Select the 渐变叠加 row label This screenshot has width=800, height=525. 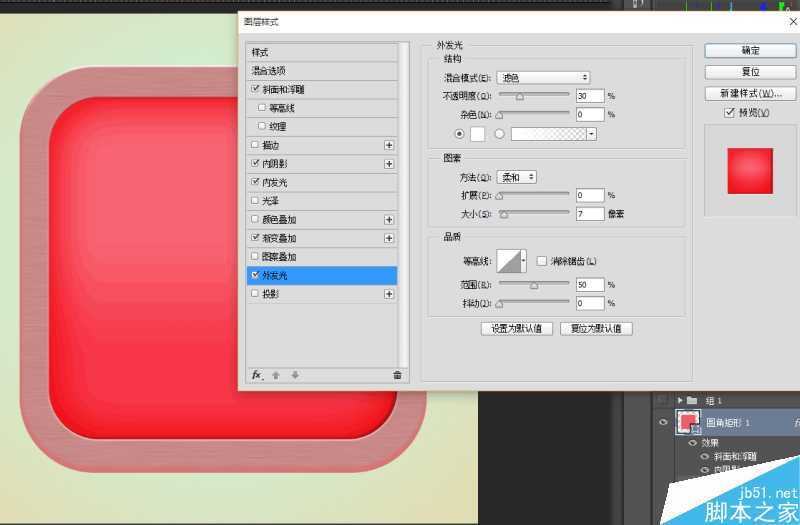(279, 238)
